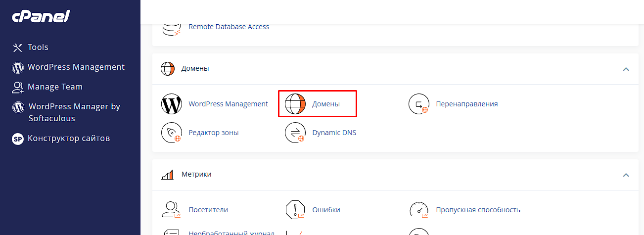The image size is (644, 235).
Task: Open WordPress Management in sidebar
Action: [76, 67]
